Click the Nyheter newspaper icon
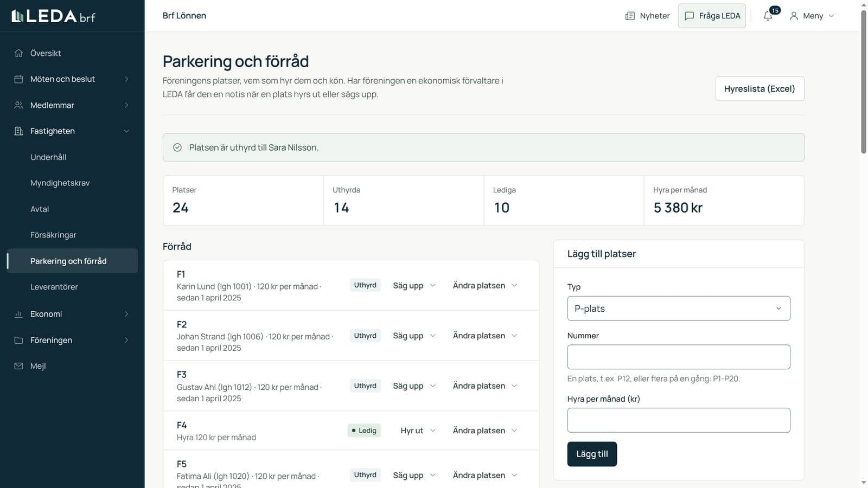 (x=630, y=16)
